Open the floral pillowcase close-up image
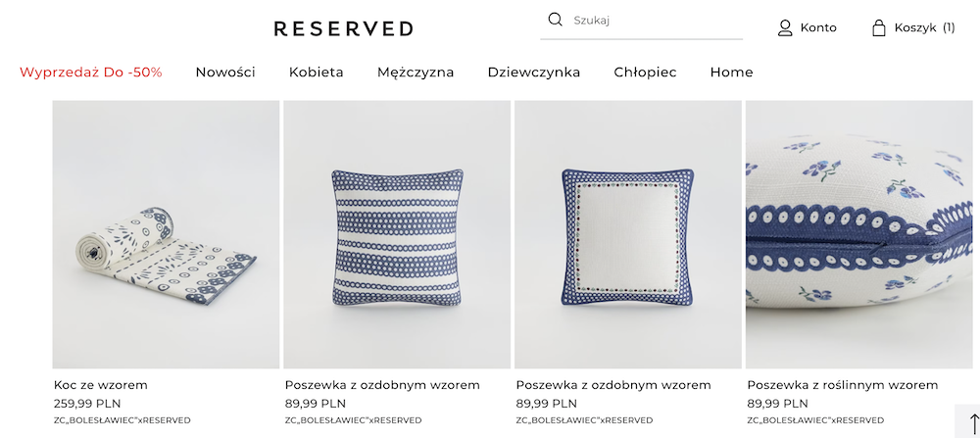980x438 pixels. [859, 234]
